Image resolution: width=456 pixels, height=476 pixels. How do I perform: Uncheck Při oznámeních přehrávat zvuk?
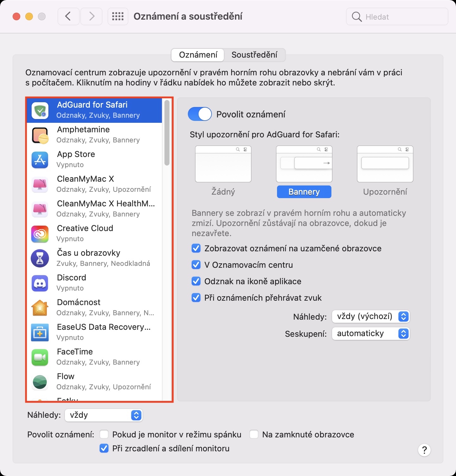tap(196, 297)
